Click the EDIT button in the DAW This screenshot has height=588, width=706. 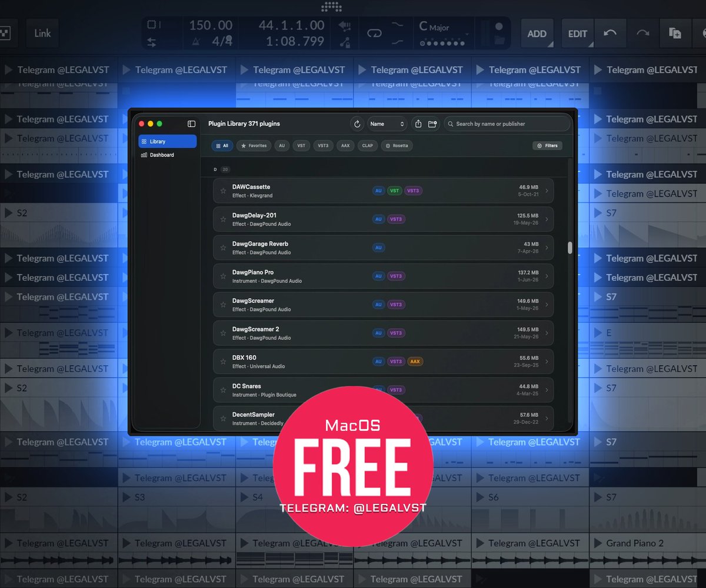[x=578, y=34]
